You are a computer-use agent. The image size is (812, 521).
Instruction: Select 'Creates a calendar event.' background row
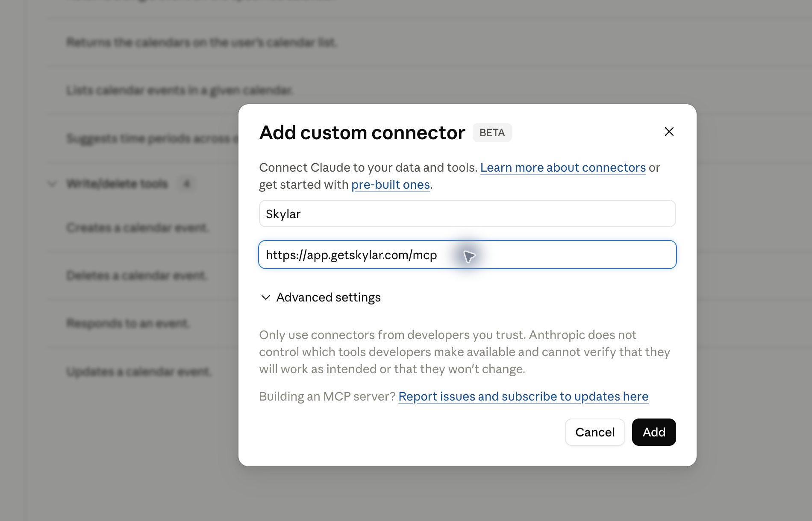coord(138,228)
